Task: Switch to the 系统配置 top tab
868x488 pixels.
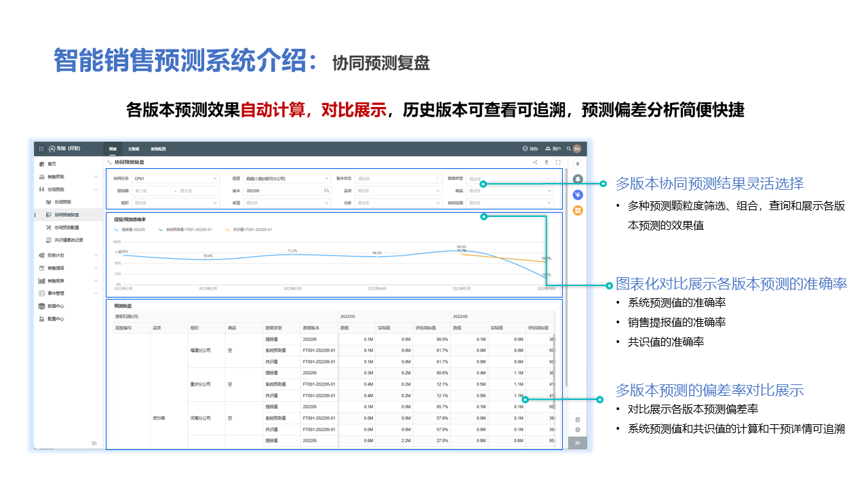Action: point(158,148)
